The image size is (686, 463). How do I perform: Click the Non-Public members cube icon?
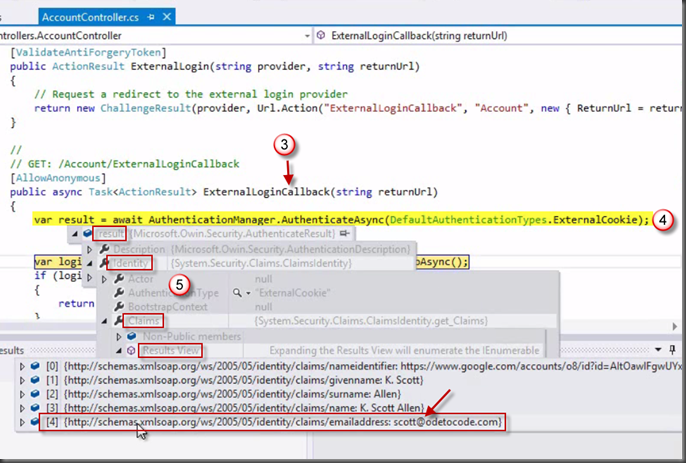131,337
